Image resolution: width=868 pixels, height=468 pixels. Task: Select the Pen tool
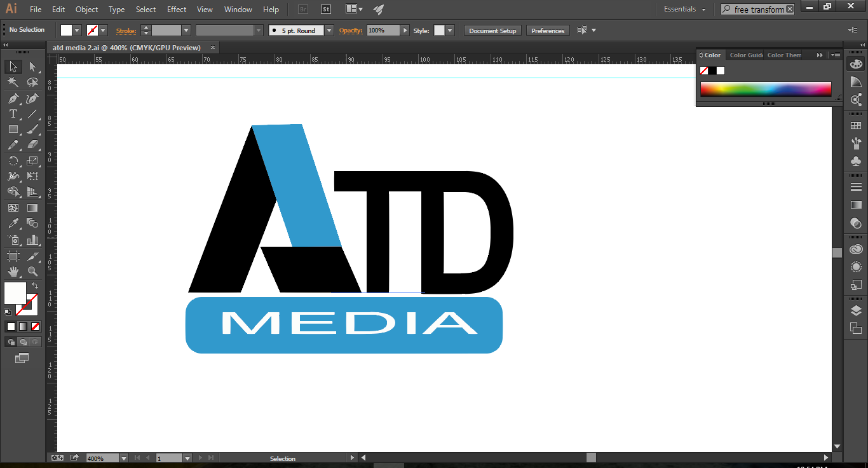13,99
